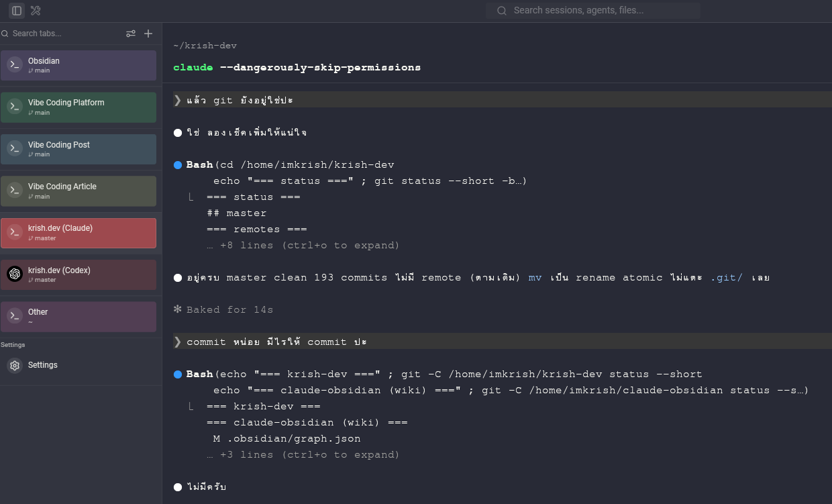Click the prompt line starting 'commit หน่อย'
Viewport: 832px width, 504px height.
(503, 342)
